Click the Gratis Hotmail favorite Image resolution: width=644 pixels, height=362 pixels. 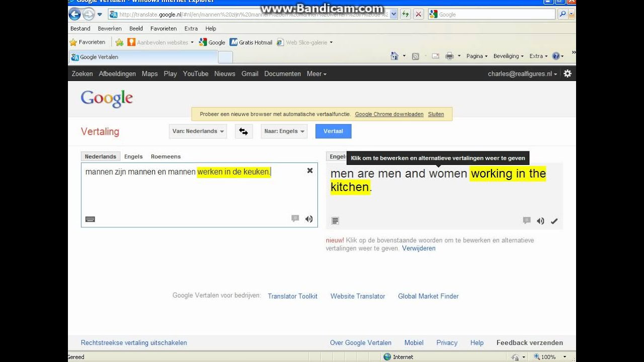point(251,42)
